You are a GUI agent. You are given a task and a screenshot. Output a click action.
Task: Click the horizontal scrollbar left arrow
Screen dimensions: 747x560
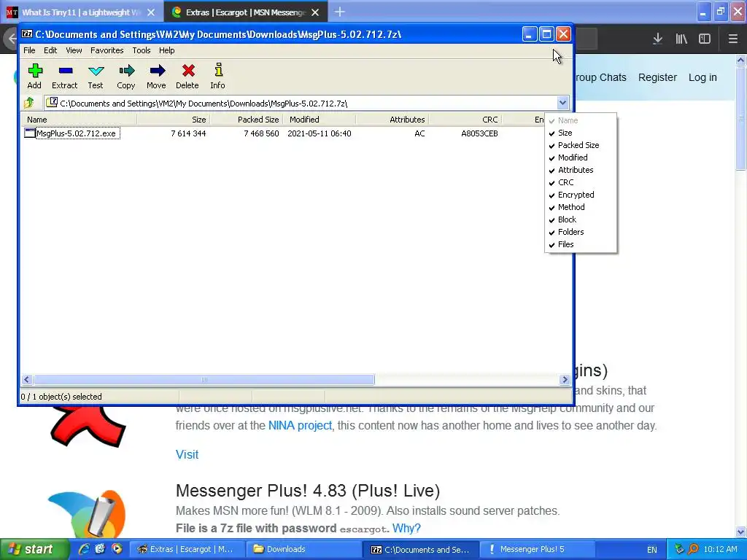pos(27,379)
